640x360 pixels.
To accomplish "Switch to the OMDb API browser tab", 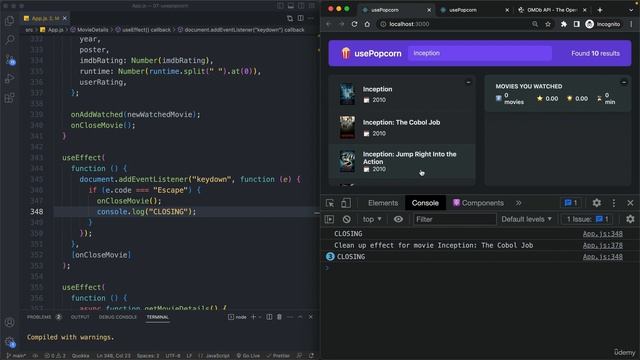I will pos(552,10).
